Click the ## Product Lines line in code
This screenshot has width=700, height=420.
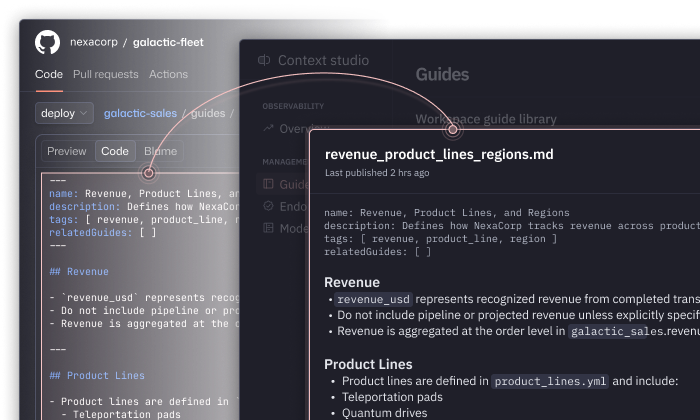click(x=97, y=376)
